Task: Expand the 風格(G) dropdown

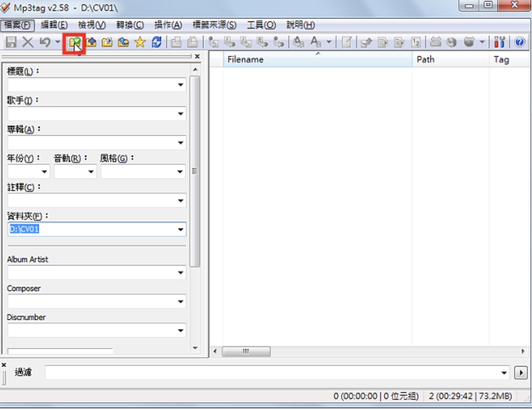Action: [x=181, y=171]
